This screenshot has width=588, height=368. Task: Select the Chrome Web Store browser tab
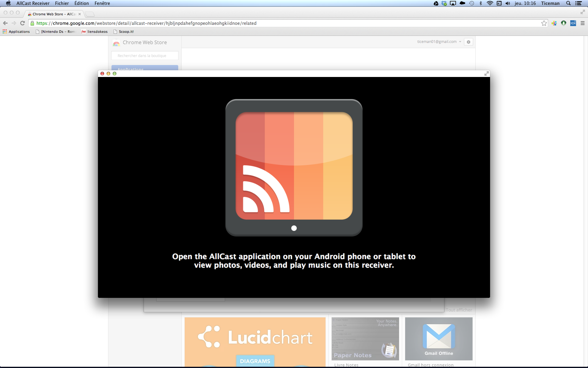tap(54, 14)
